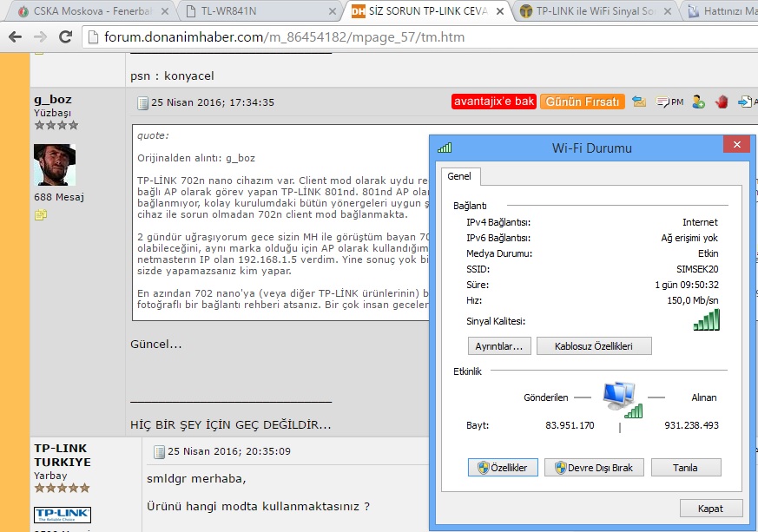
Task: Select the Genel tab in Wi-Fi Durumu
Action: tap(459, 176)
